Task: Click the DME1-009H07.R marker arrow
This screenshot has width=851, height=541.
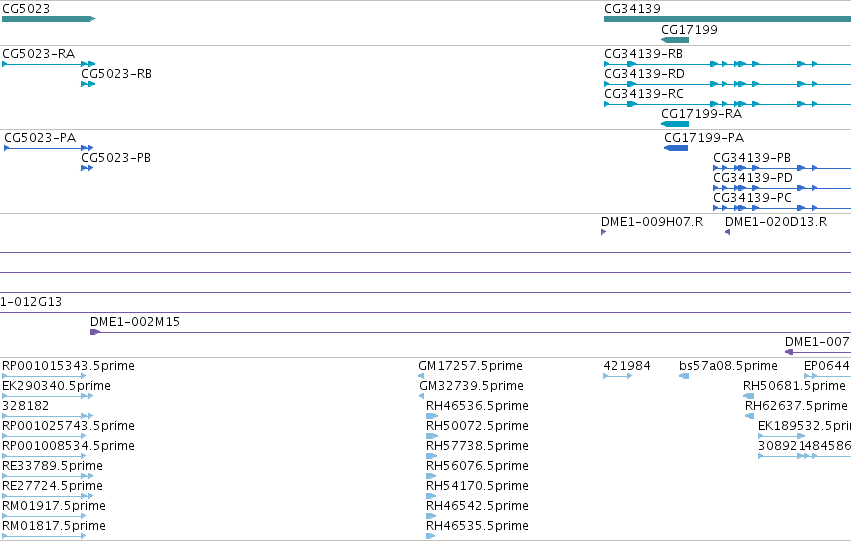Action: (x=604, y=232)
